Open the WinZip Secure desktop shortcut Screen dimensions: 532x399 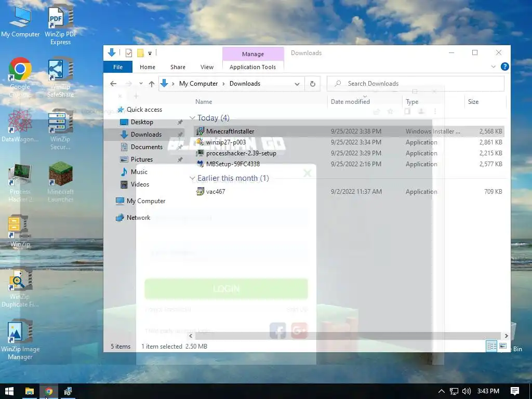tap(60, 129)
